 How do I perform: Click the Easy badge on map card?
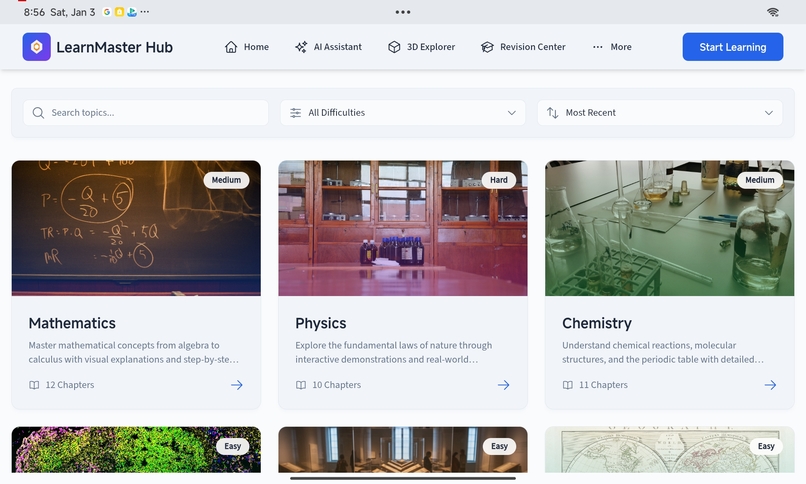pyautogui.click(x=766, y=446)
